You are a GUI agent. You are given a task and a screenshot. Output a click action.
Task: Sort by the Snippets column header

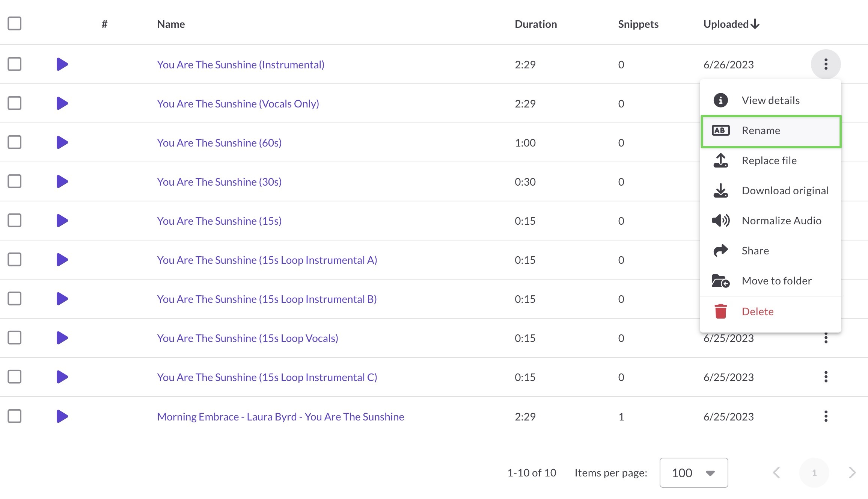[x=638, y=24]
